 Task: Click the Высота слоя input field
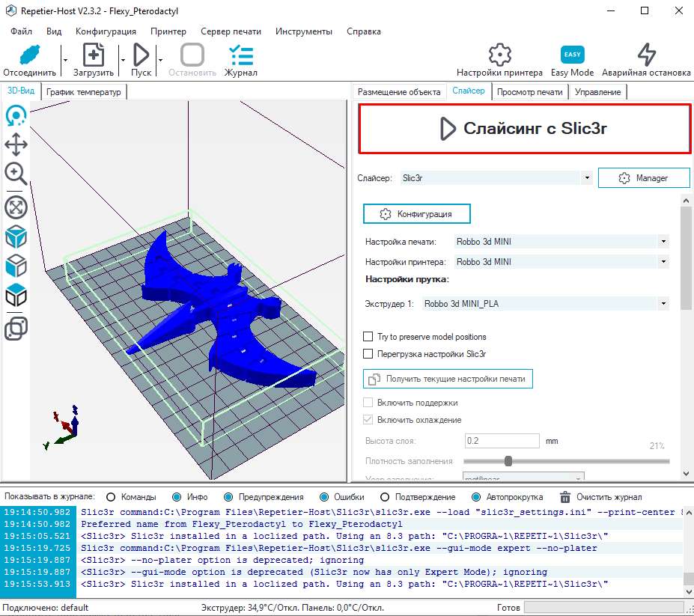502,441
